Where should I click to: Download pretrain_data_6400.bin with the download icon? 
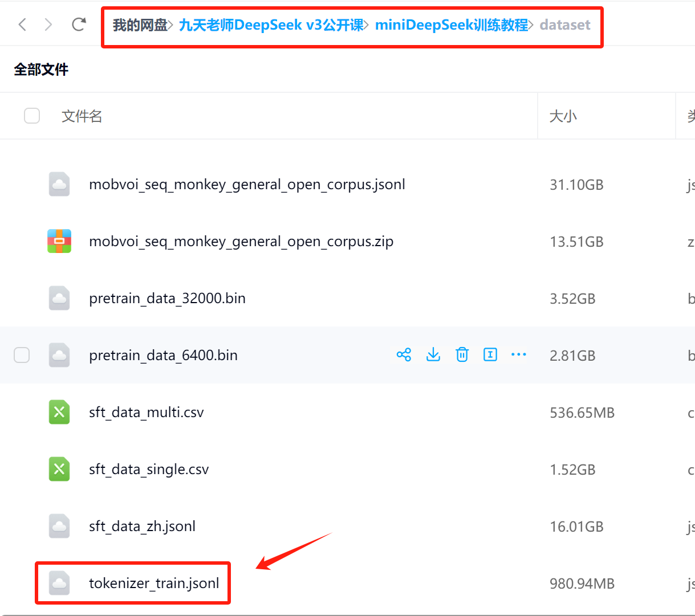tap(433, 354)
